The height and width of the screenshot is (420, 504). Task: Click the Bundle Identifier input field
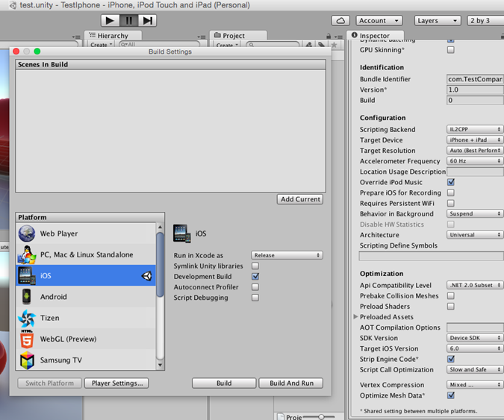pyautogui.click(x=475, y=79)
